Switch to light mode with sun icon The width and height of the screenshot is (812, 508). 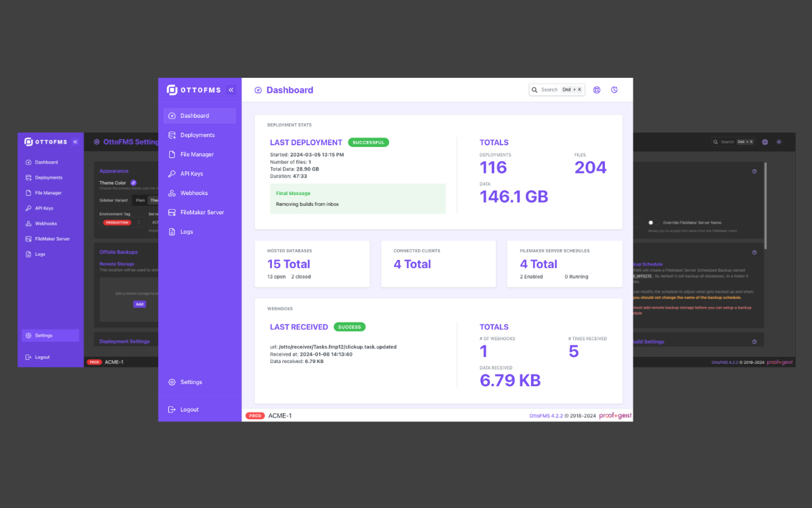[780, 142]
